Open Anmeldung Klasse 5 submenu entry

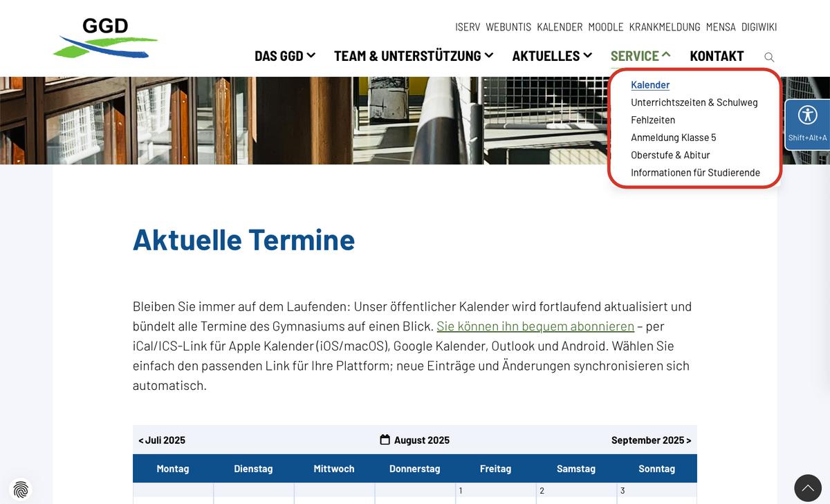coord(673,138)
